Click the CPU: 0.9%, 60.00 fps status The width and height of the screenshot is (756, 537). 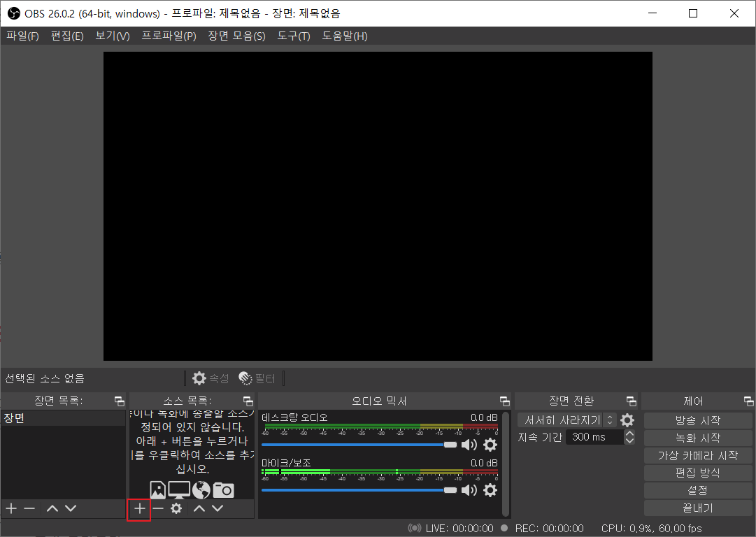pos(651,529)
